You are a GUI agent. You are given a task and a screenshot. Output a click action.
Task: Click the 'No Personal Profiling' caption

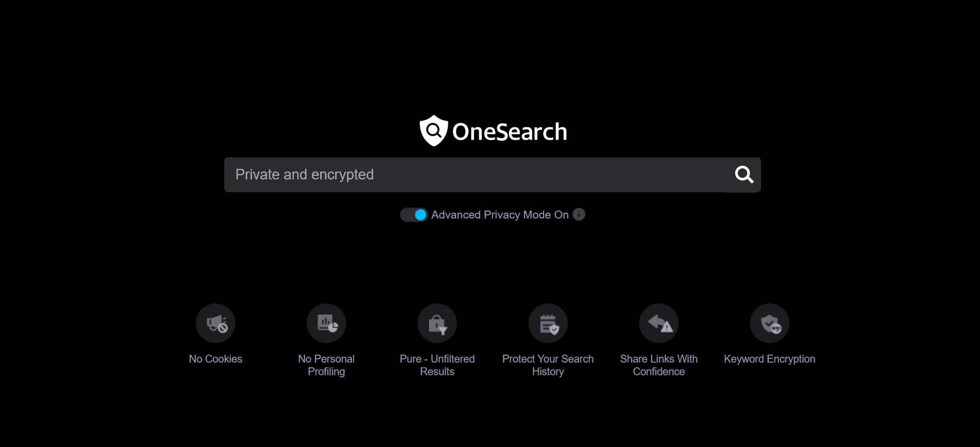(327, 365)
